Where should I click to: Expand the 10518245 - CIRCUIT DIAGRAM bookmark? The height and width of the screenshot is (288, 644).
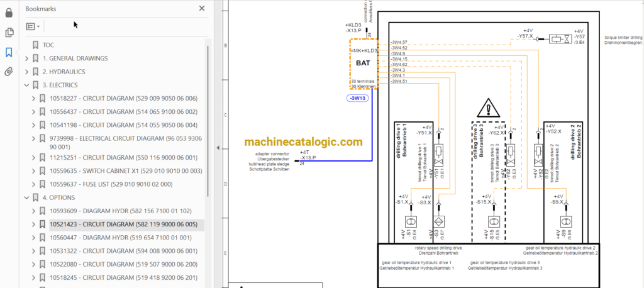34,278
